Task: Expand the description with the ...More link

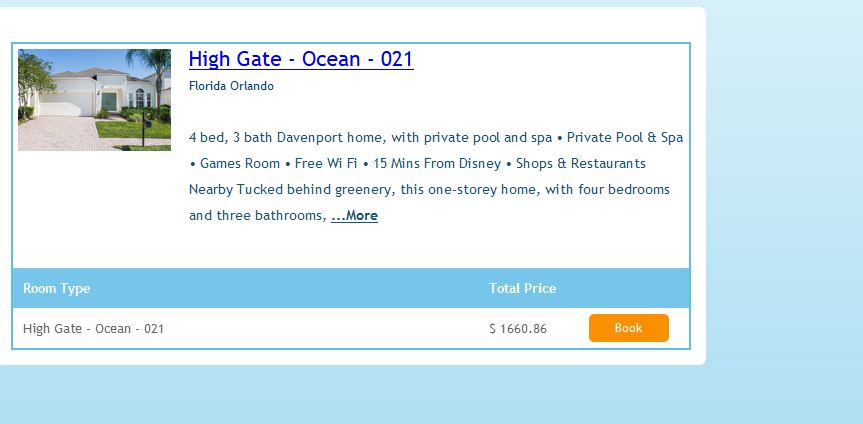Action: (354, 216)
